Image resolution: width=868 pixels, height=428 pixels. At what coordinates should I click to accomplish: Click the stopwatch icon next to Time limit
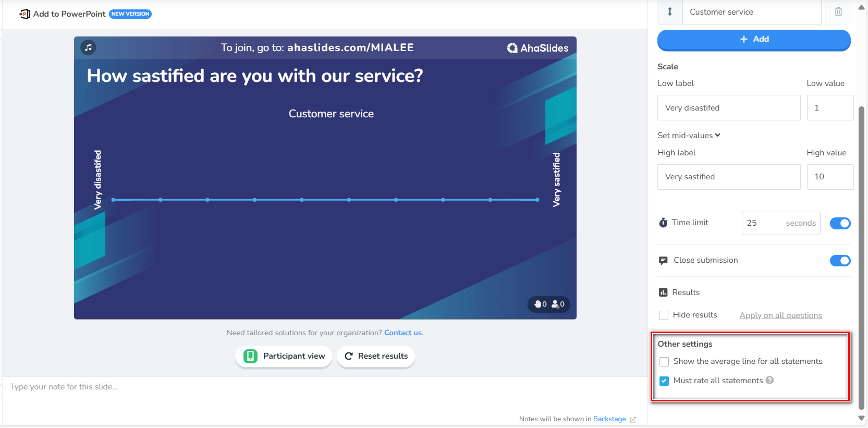point(663,223)
